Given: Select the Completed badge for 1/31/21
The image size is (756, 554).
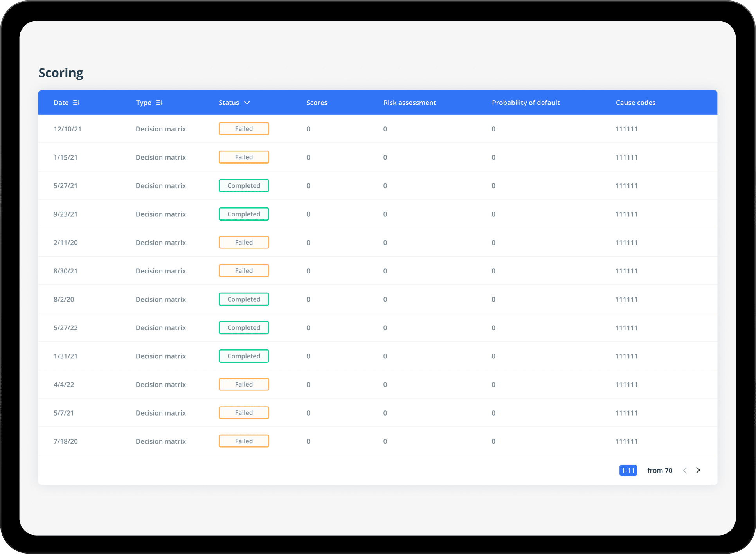Looking at the screenshot, I should [244, 356].
